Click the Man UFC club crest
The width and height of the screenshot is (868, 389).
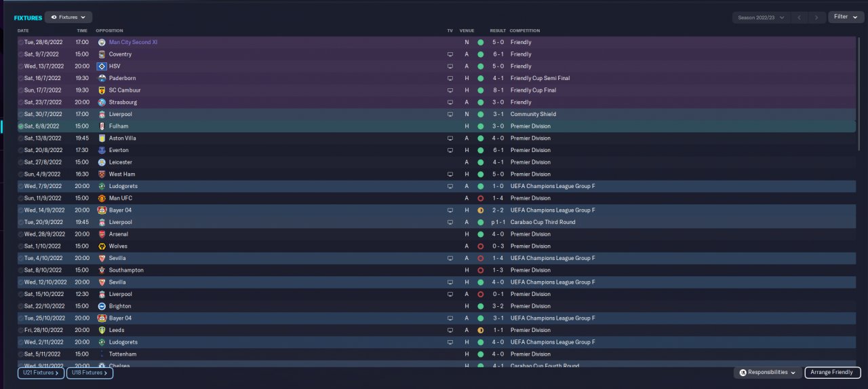pos(102,198)
